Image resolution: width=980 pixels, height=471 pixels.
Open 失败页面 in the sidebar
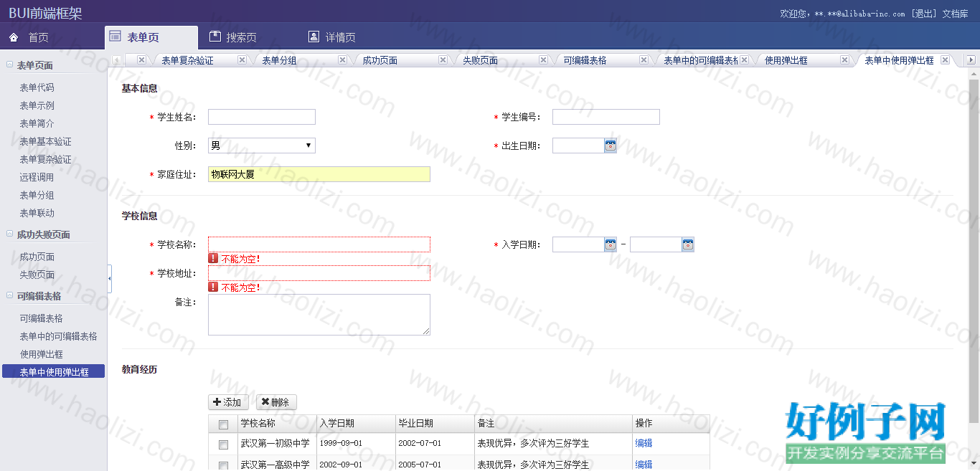[37, 275]
